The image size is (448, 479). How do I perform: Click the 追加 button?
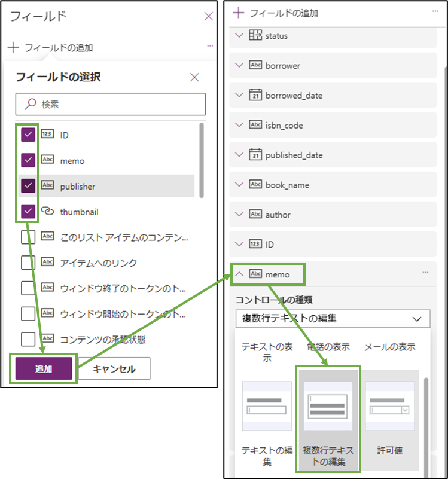click(x=44, y=369)
